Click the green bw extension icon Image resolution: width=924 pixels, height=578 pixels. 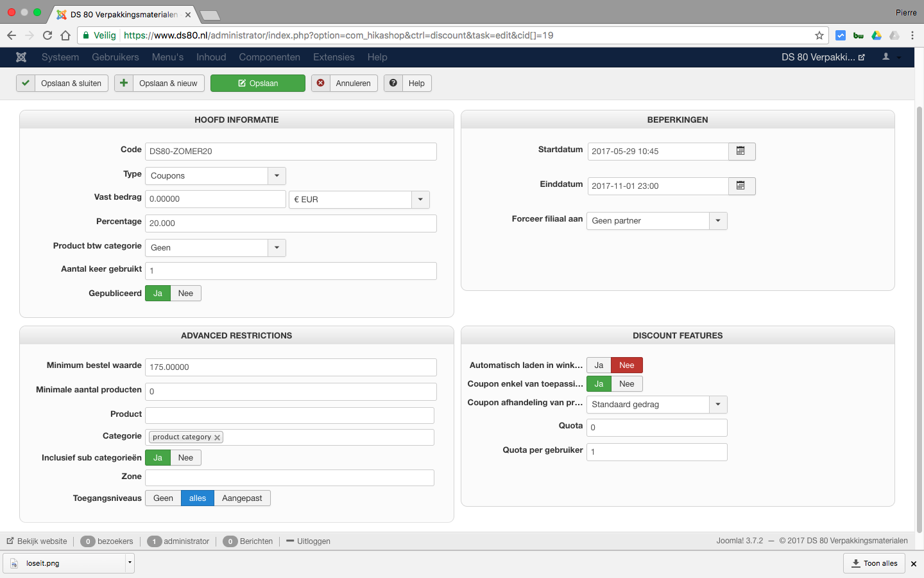tap(859, 35)
